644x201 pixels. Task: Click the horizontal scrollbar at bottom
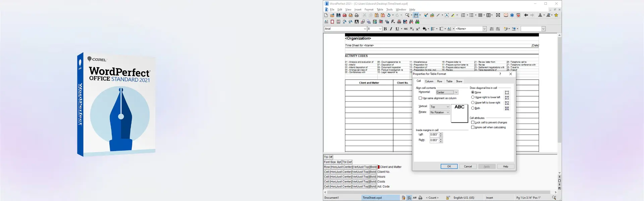coord(438,192)
